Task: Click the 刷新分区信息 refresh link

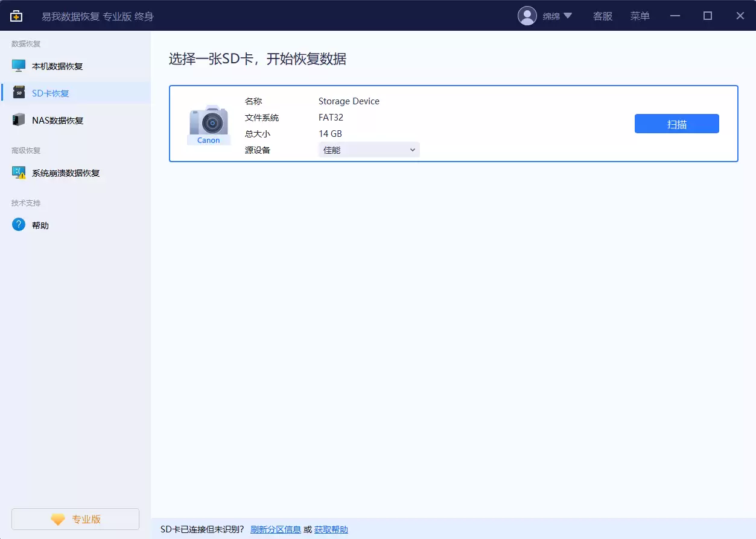Action: coord(275,529)
